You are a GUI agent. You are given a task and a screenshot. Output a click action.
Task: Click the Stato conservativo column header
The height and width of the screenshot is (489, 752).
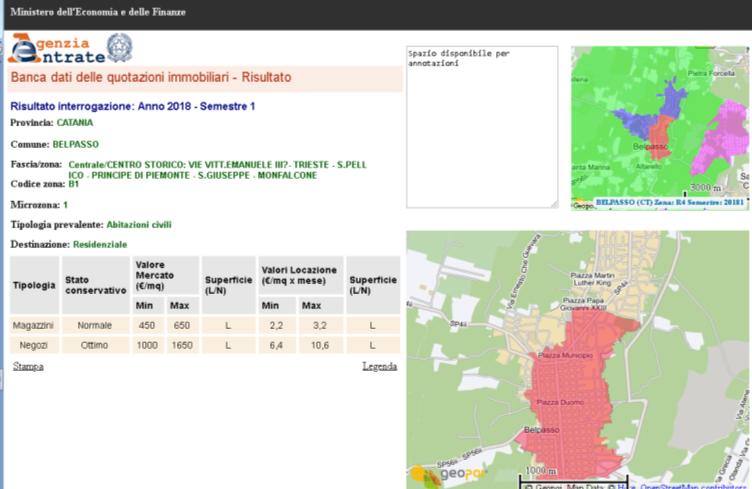pos(94,286)
